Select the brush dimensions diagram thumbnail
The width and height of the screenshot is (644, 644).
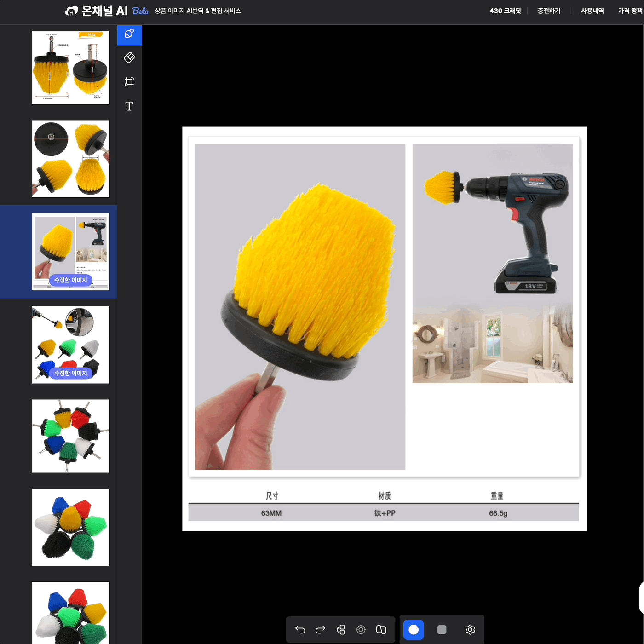[71, 68]
